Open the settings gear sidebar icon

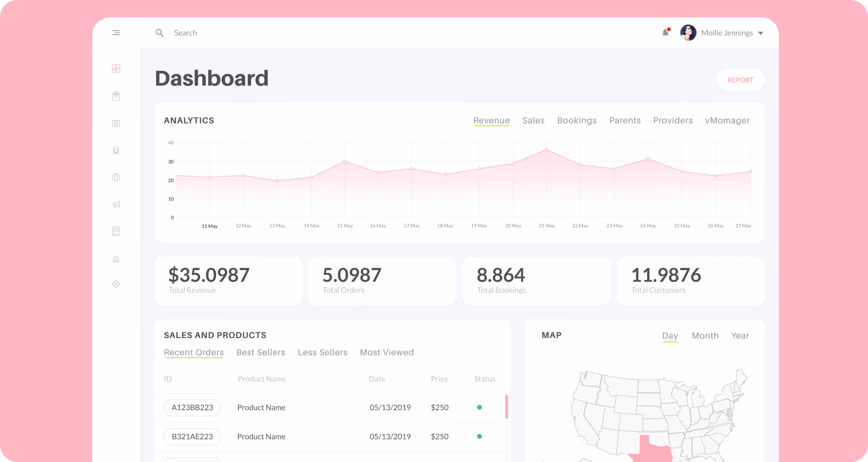tap(116, 284)
